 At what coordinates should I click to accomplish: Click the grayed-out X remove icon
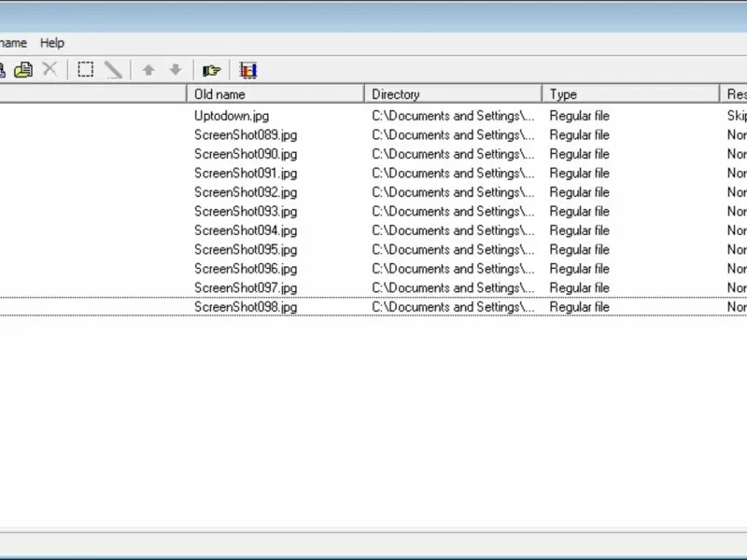pyautogui.click(x=50, y=69)
